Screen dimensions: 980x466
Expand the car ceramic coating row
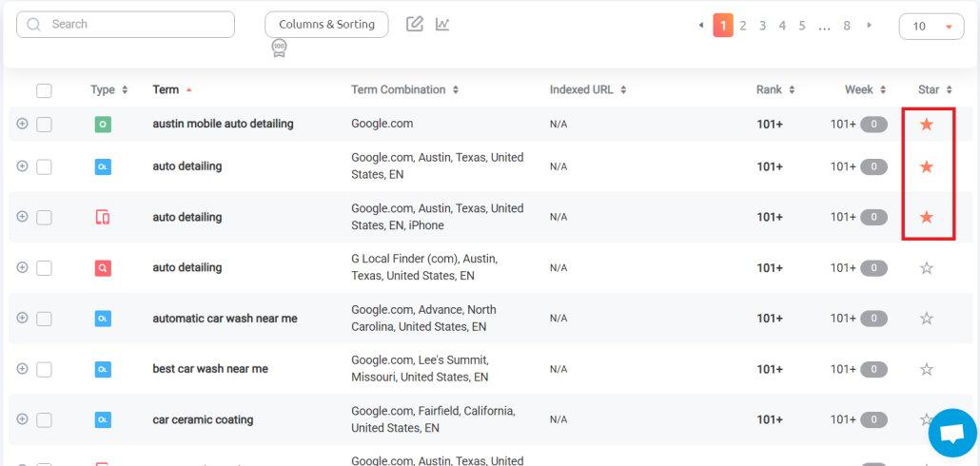click(22, 418)
